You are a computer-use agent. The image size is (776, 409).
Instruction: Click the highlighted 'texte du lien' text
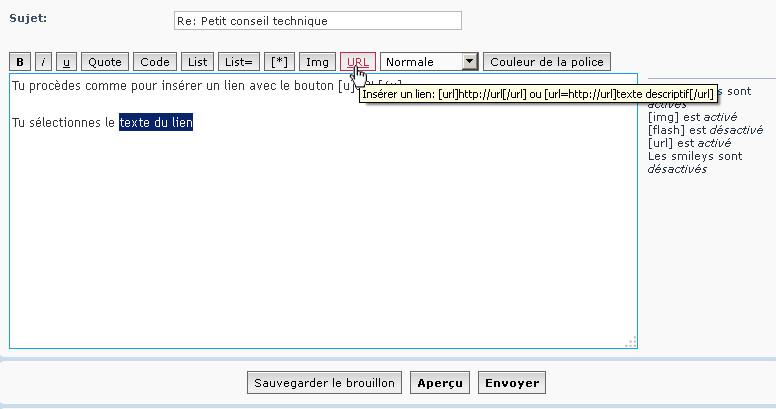coord(156,122)
